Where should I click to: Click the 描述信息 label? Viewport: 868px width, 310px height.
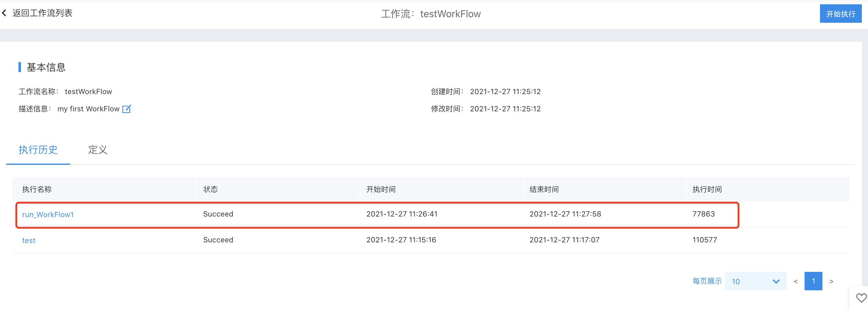click(35, 109)
